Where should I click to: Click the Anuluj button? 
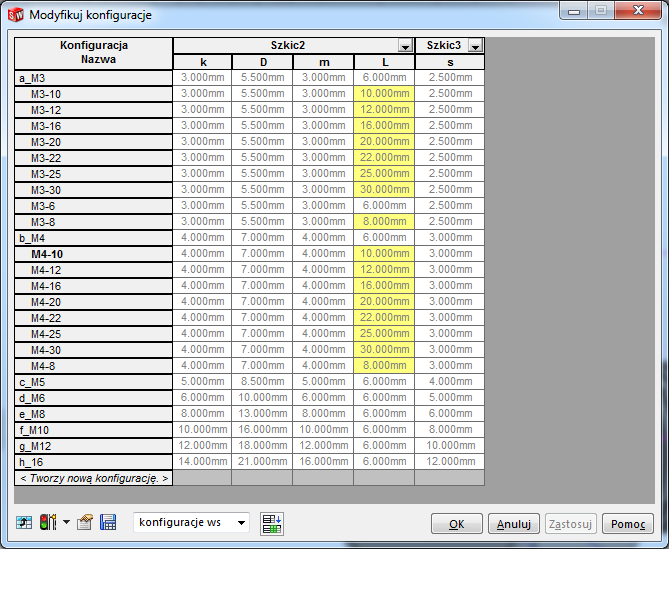click(x=514, y=524)
